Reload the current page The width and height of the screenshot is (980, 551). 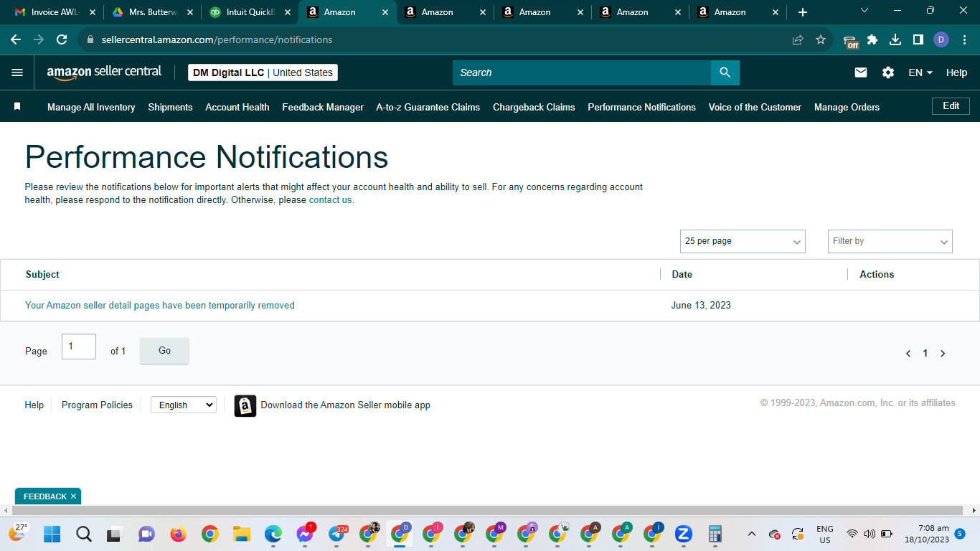point(62,40)
